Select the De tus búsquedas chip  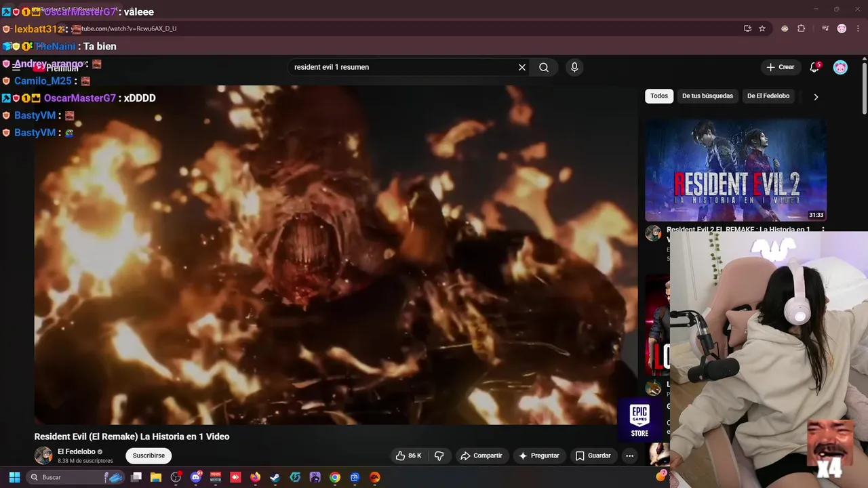pos(707,96)
